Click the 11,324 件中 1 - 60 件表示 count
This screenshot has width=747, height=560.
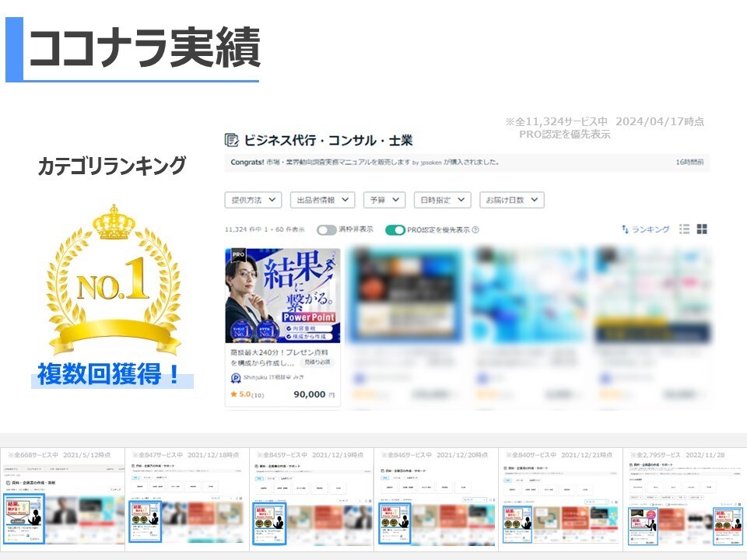click(x=265, y=229)
